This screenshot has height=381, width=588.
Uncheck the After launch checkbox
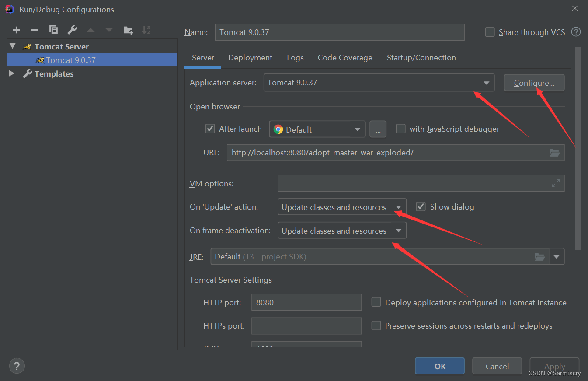pyautogui.click(x=210, y=129)
